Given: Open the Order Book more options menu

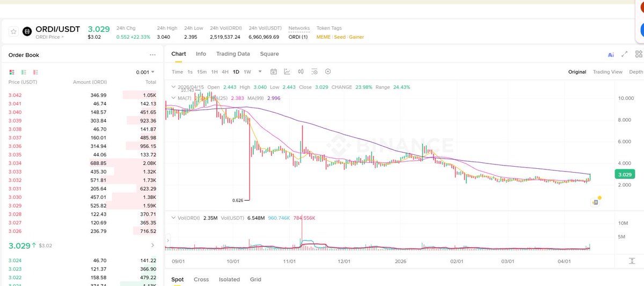Looking at the screenshot, I should [x=152, y=55].
